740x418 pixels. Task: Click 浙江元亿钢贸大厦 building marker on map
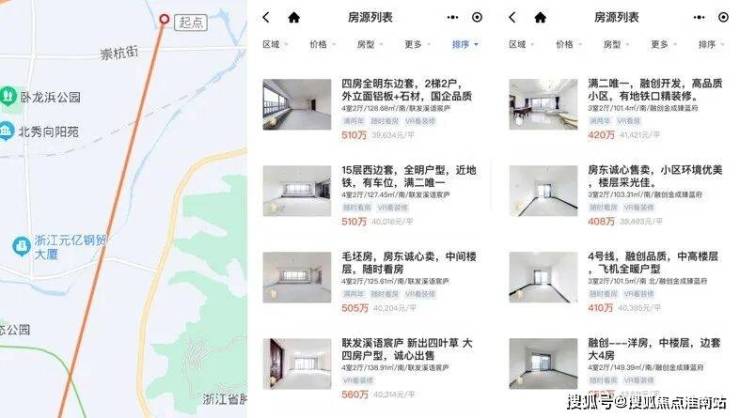pyautogui.click(x=21, y=246)
